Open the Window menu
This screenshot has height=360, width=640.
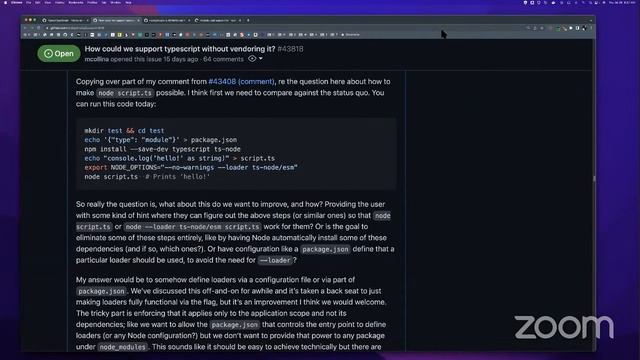116,2
